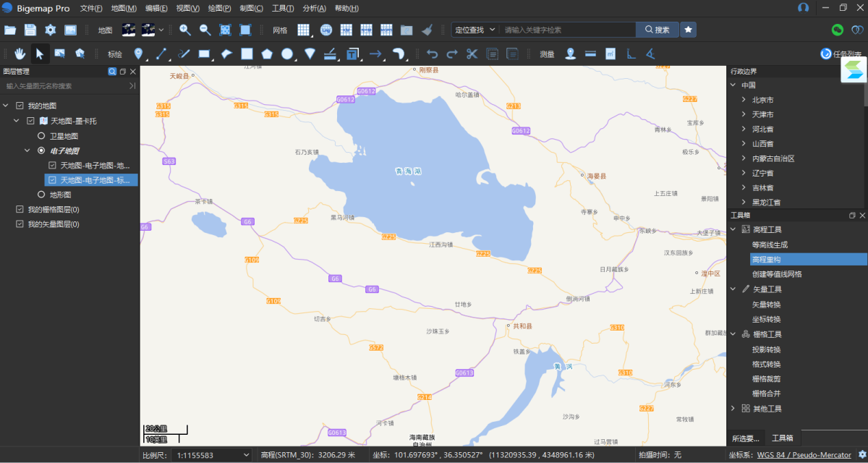Choose the point marker drawing tool

pyautogui.click(x=139, y=54)
